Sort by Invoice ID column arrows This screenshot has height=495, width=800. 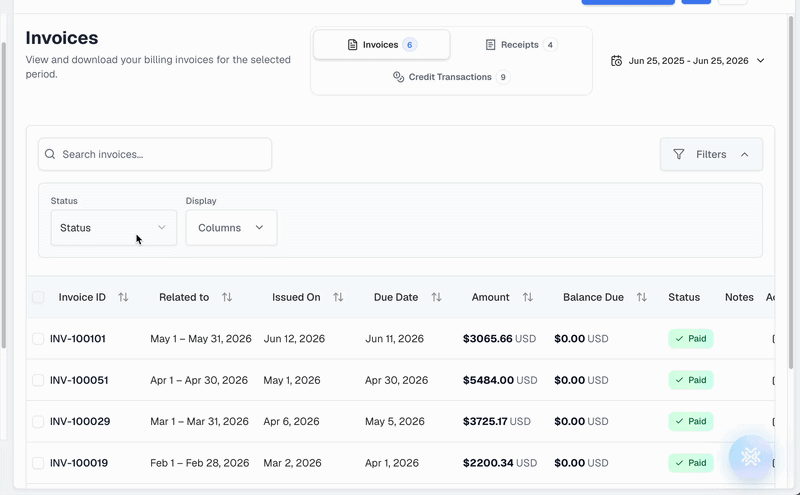(123, 297)
